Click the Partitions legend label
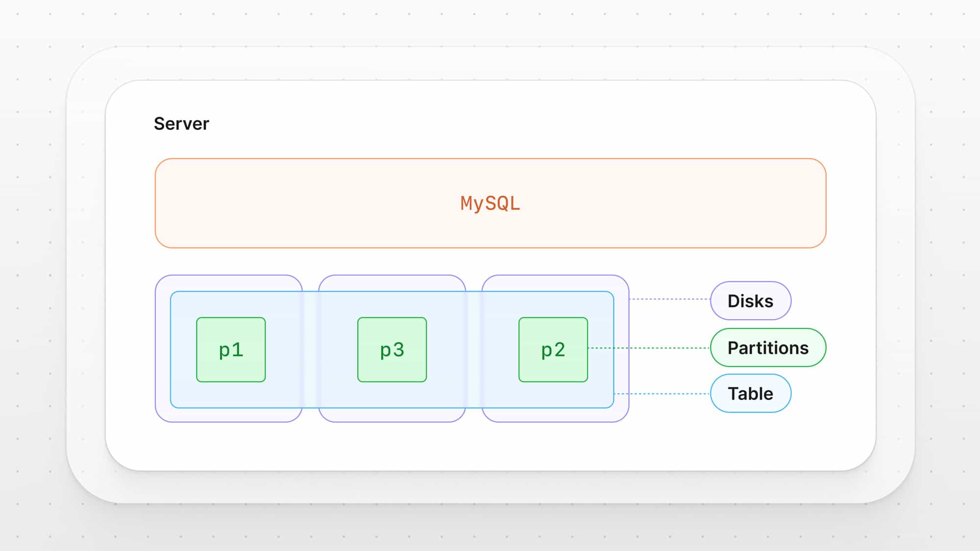The image size is (980, 551). 768,348
